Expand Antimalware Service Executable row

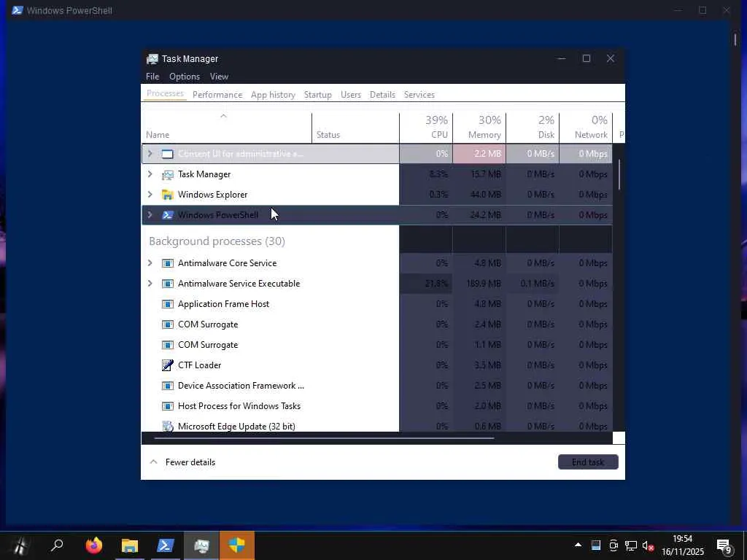[x=150, y=284]
